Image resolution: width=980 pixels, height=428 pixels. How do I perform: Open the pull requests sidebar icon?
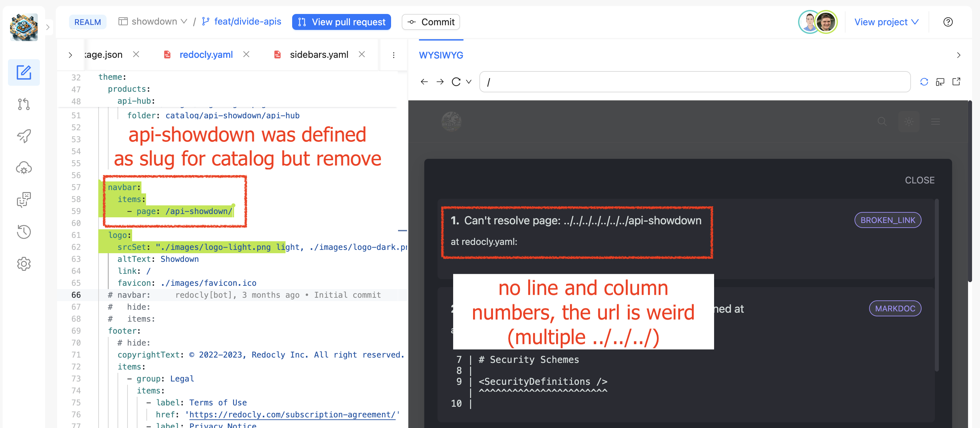pyautogui.click(x=24, y=104)
